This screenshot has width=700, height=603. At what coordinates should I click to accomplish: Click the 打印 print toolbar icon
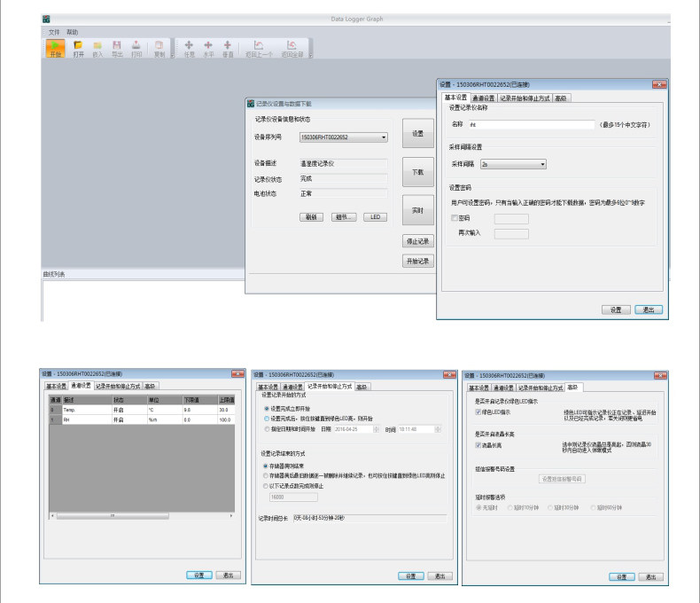[x=136, y=48]
